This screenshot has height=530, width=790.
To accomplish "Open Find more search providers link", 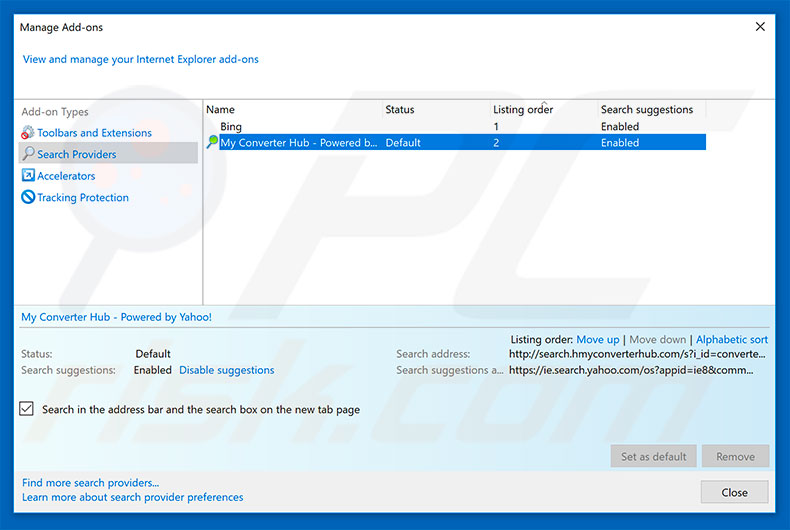I will tap(90, 483).
